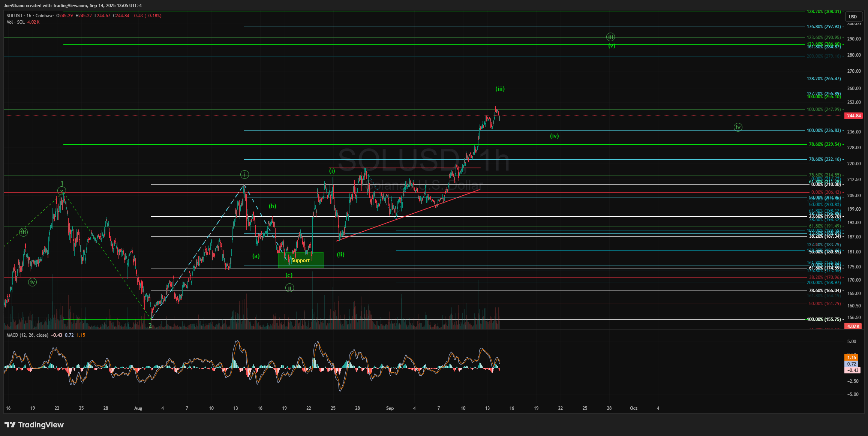Select the (b) corrective wave label

coord(272,206)
